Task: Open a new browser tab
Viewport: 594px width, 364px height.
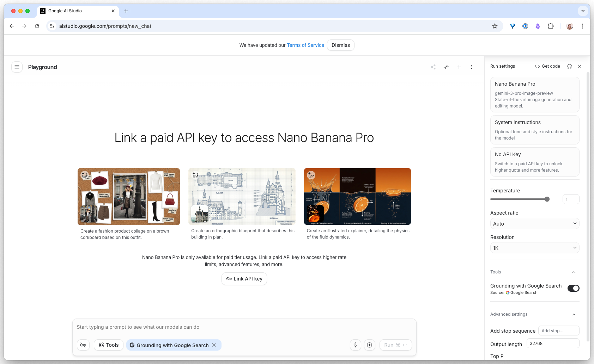Action: (126, 11)
